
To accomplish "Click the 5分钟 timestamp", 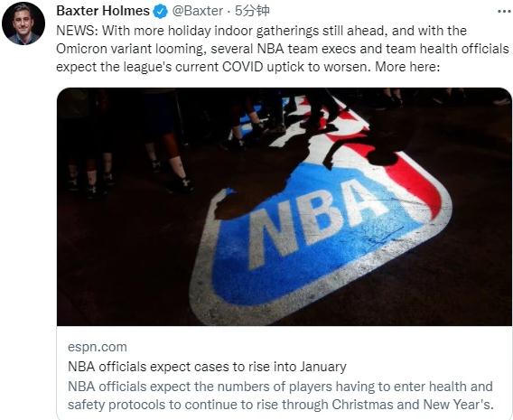I will (x=252, y=11).
